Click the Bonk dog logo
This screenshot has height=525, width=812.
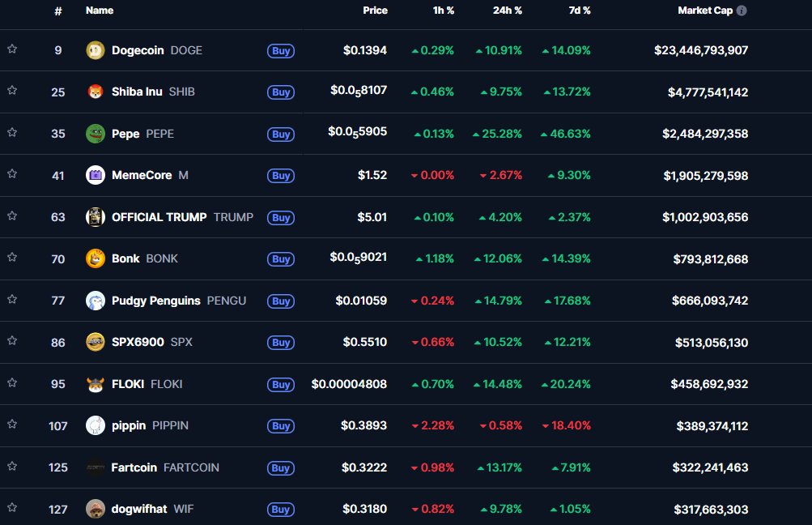coord(96,258)
